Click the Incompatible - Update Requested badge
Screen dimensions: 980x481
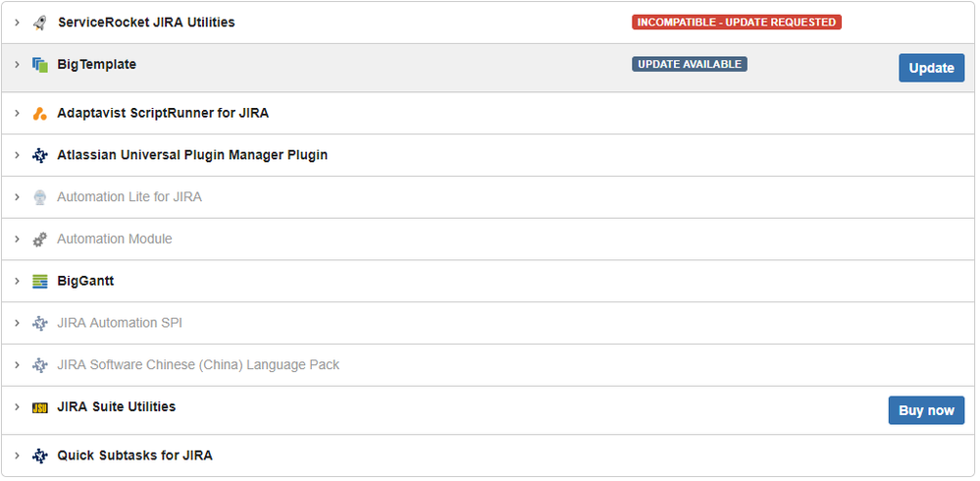pos(737,23)
